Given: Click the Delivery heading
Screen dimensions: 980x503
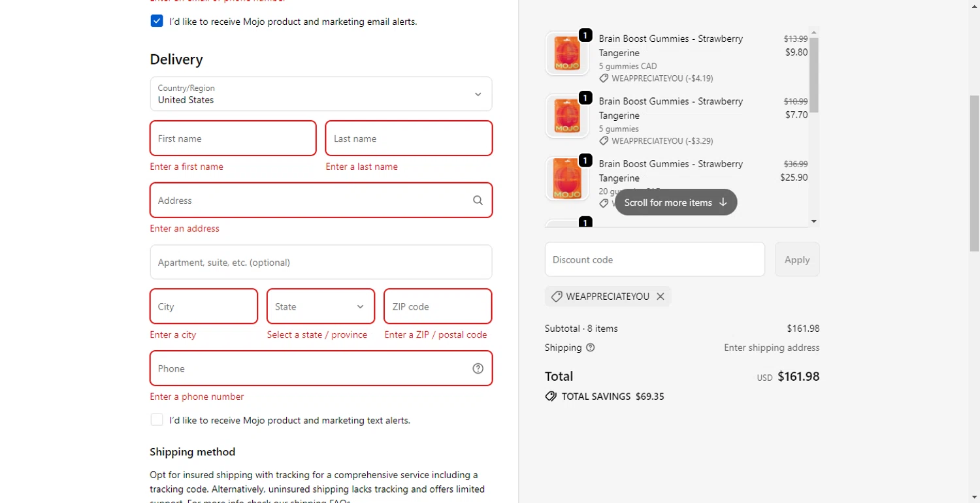Looking at the screenshot, I should pos(176,59).
